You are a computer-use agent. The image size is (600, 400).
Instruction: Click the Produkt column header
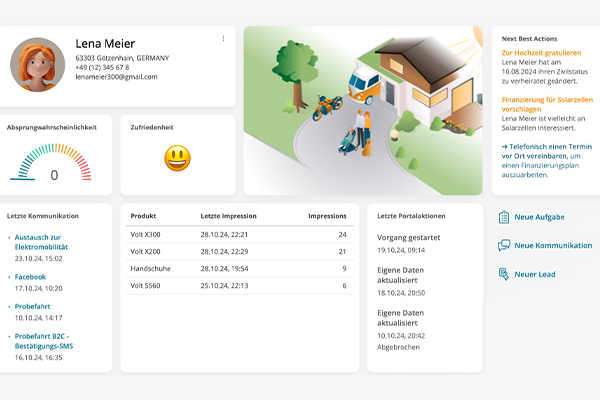pyautogui.click(x=143, y=216)
